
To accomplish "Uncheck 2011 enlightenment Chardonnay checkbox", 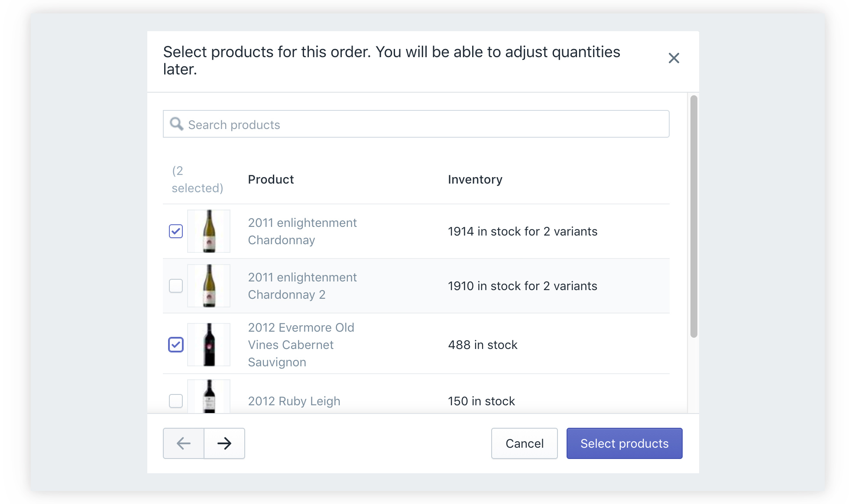I will click(176, 231).
